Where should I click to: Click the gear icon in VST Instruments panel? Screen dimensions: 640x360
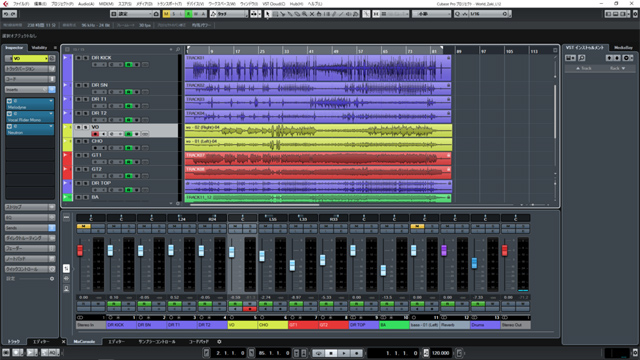click(x=626, y=58)
